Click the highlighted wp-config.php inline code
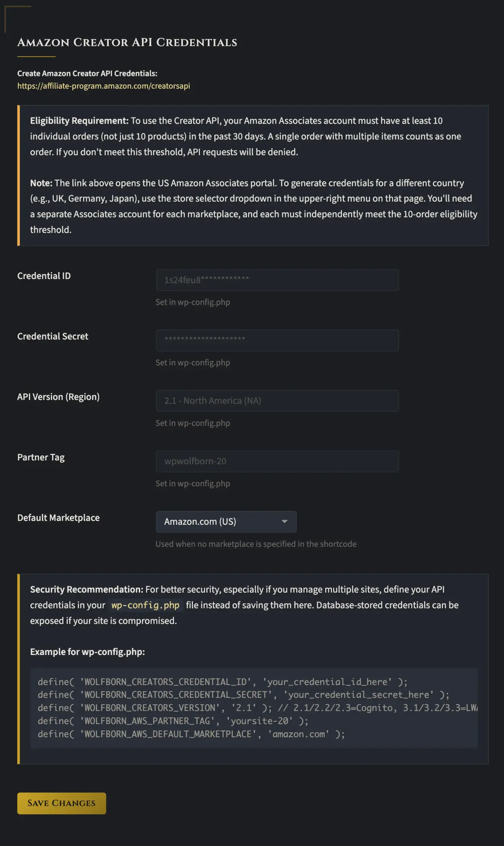The image size is (504, 846). tap(145, 605)
